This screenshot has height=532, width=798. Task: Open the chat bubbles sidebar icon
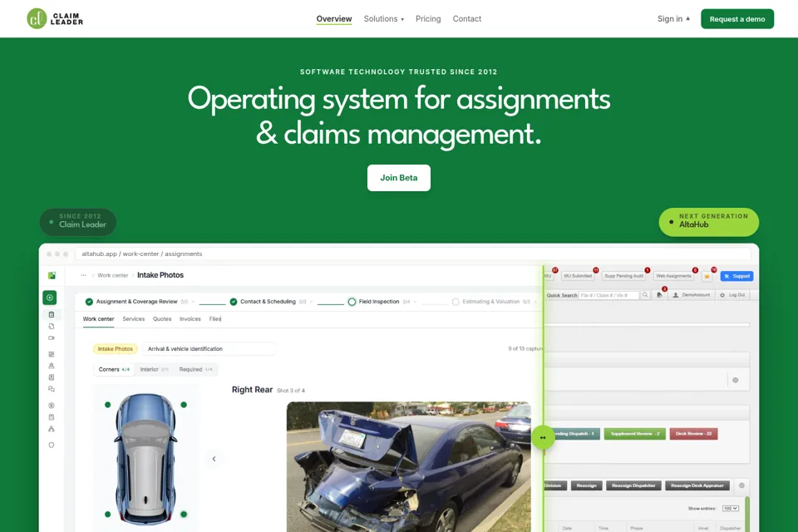(52, 389)
